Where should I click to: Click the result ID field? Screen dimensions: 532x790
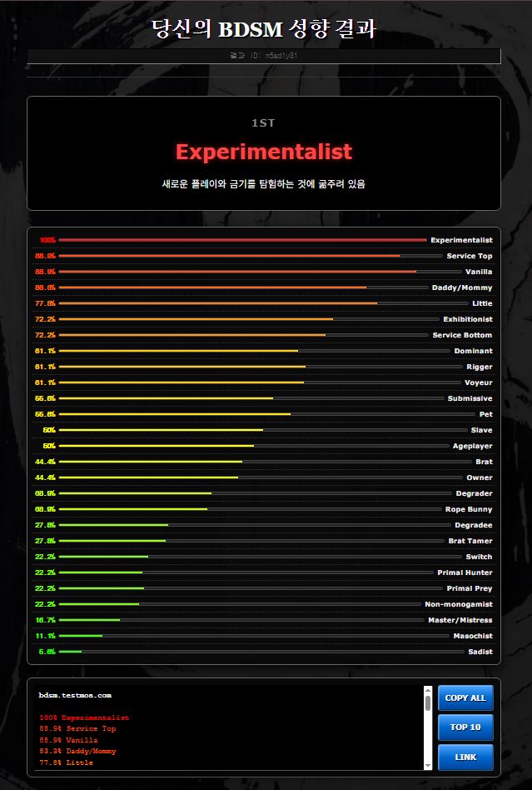point(263,56)
